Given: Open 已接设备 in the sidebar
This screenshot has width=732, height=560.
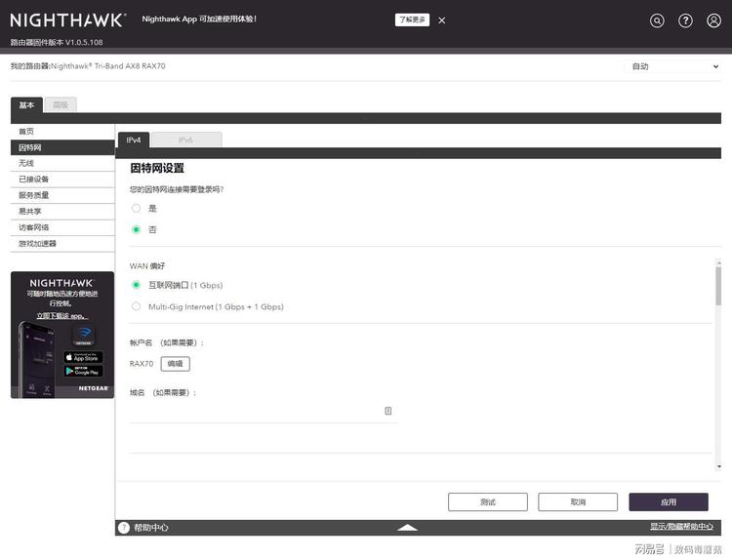Looking at the screenshot, I should pos(62,180).
